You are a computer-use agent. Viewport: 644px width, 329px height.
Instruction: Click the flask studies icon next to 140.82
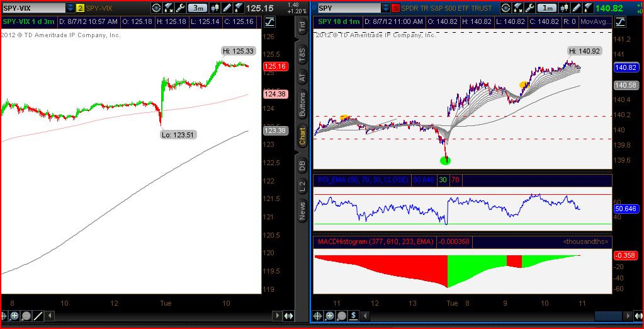[587, 8]
